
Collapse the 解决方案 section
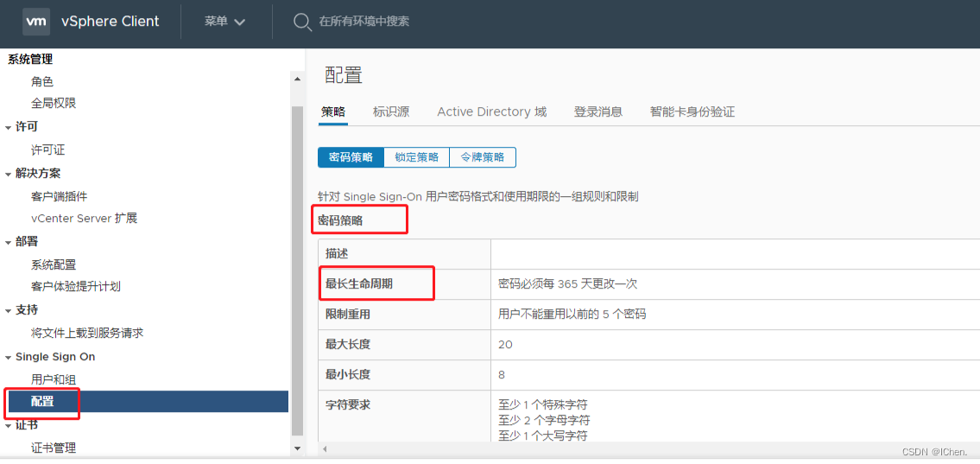click(x=9, y=174)
